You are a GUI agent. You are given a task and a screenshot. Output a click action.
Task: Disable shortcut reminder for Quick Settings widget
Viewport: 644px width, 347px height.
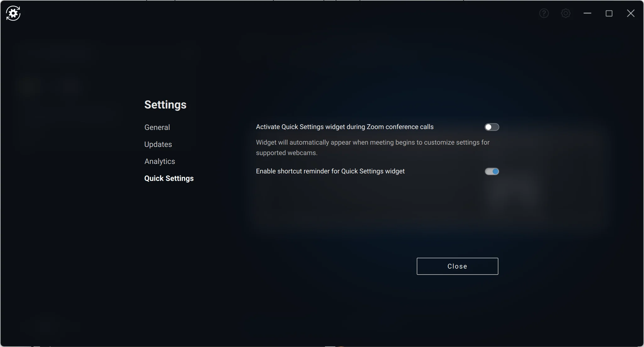[492, 171]
